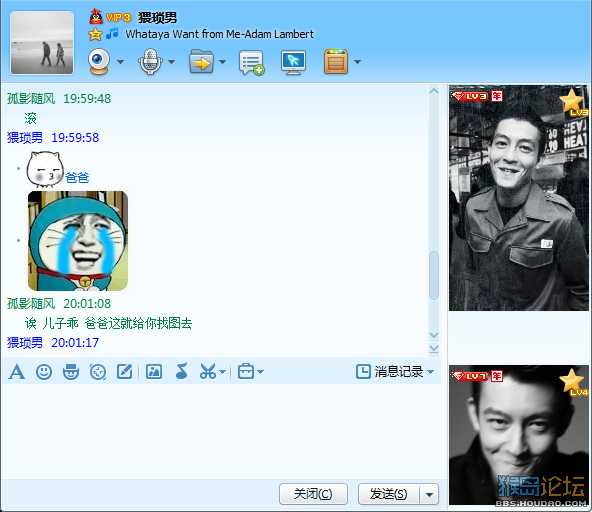Image resolution: width=592 pixels, height=512 pixels.
Task: Click the chat scrollbar thumb
Action: point(434,276)
